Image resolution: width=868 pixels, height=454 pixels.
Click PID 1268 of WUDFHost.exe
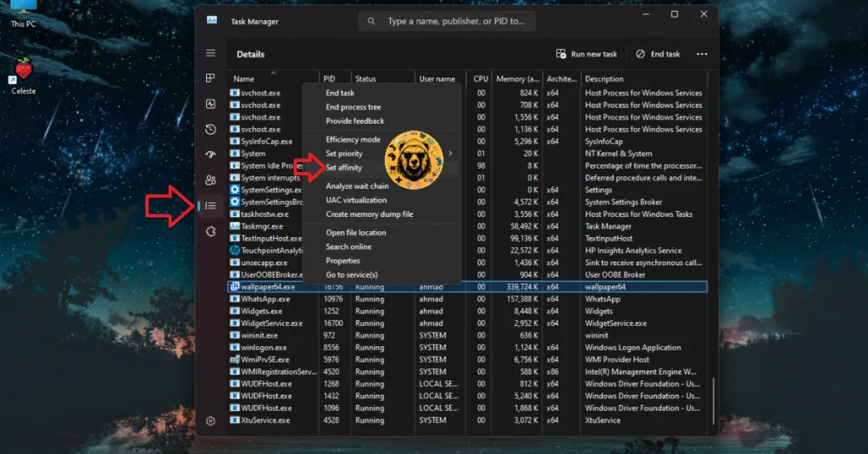331,384
